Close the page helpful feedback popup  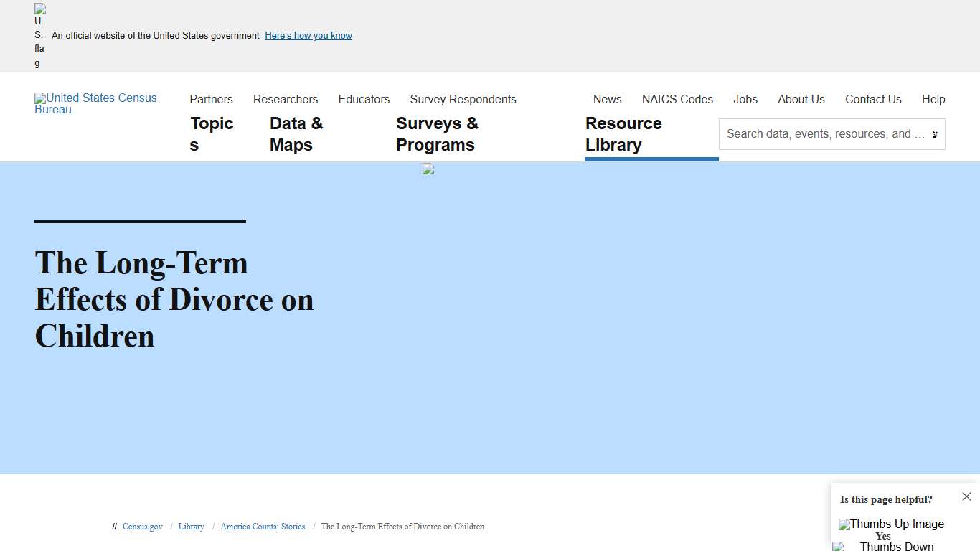(x=966, y=496)
